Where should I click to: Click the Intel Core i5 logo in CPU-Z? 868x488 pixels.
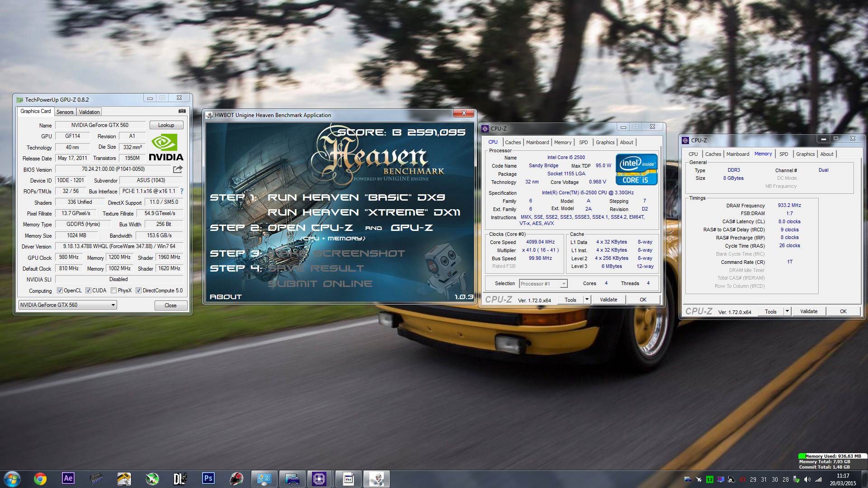point(637,169)
